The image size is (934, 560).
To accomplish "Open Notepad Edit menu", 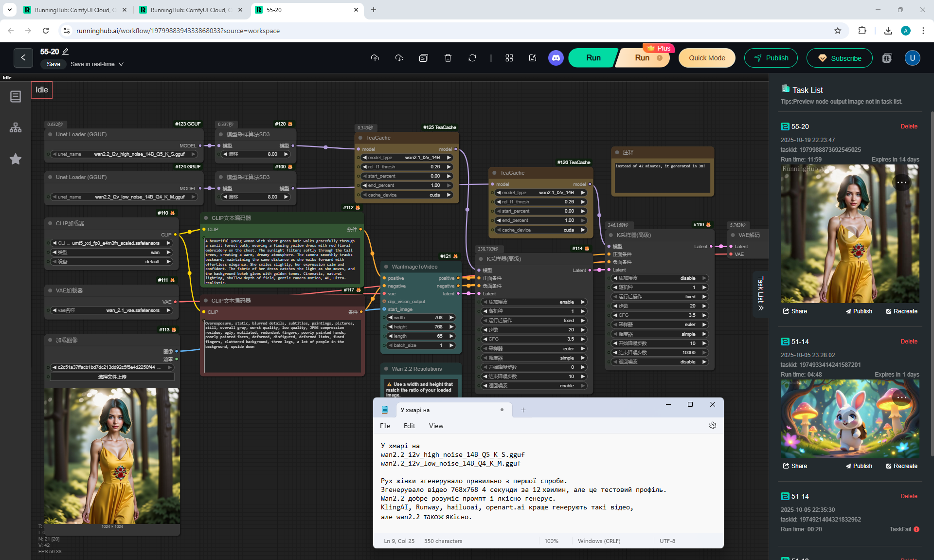I will tap(409, 426).
